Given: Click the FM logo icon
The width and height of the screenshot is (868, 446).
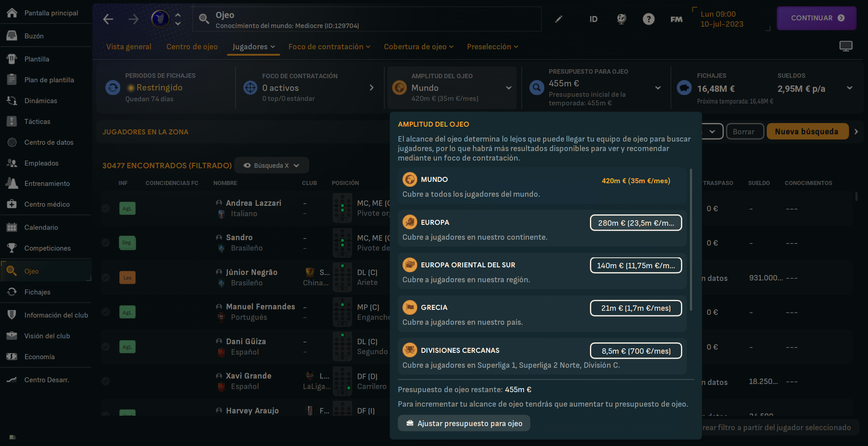Looking at the screenshot, I should point(676,19).
